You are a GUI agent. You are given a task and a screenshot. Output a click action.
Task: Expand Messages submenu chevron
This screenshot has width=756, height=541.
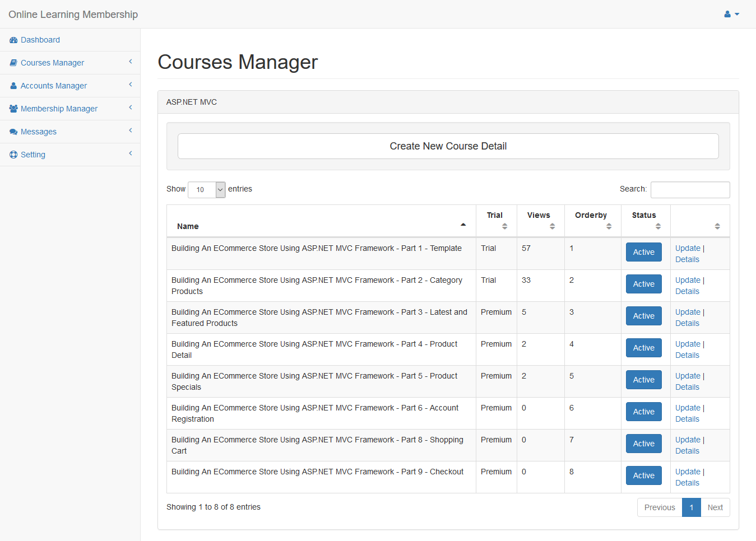point(131,130)
